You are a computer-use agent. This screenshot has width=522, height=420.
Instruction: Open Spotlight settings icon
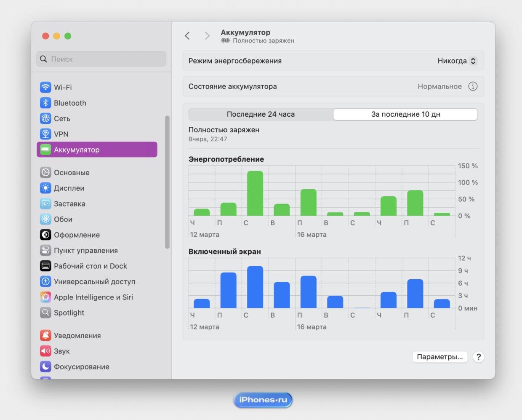point(45,313)
